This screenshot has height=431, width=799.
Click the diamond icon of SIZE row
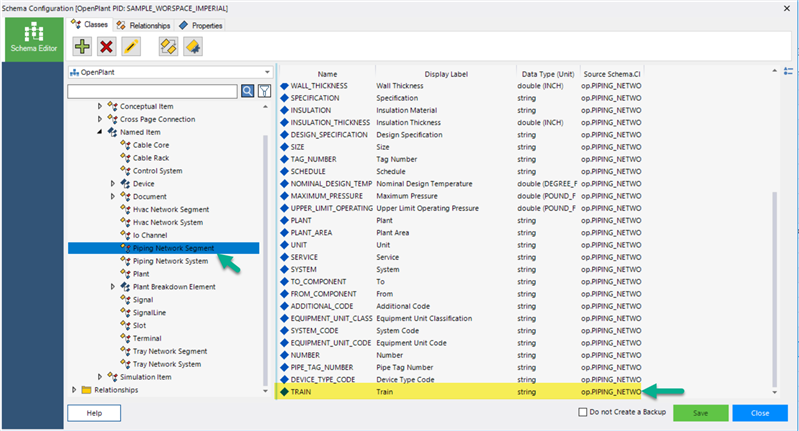[284, 147]
